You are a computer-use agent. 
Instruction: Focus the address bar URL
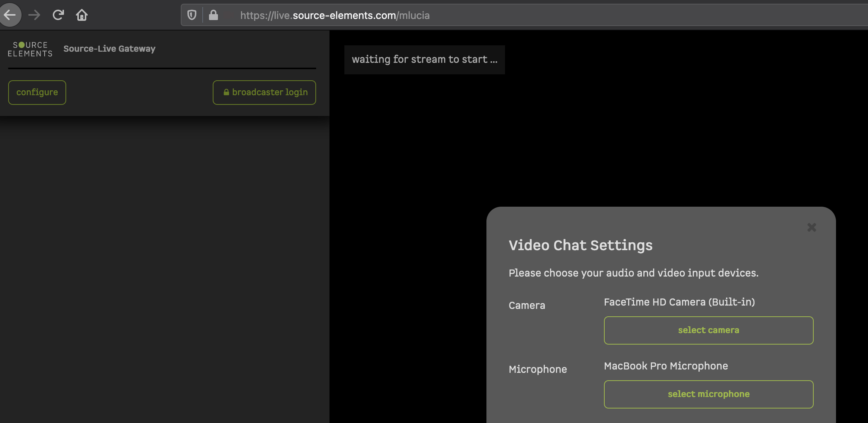point(335,15)
